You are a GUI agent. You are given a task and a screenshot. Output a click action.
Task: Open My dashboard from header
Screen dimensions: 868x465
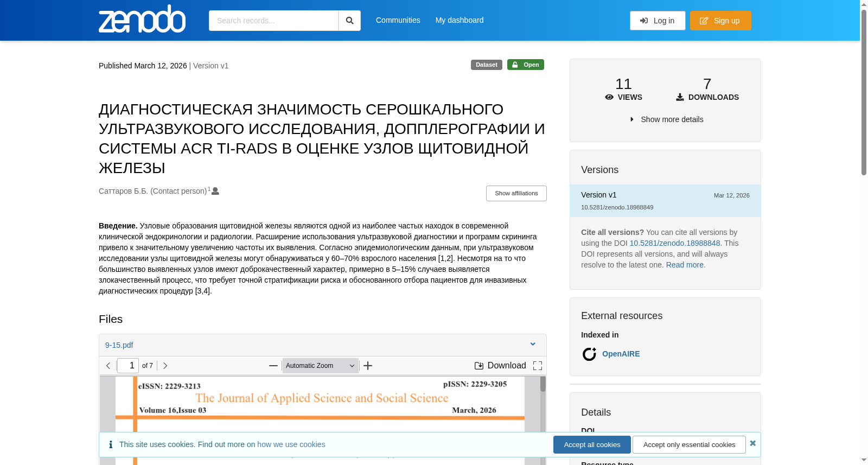coord(459,20)
